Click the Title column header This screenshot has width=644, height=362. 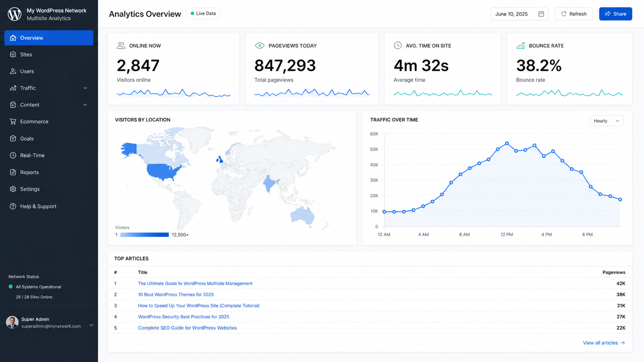tap(143, 272)
